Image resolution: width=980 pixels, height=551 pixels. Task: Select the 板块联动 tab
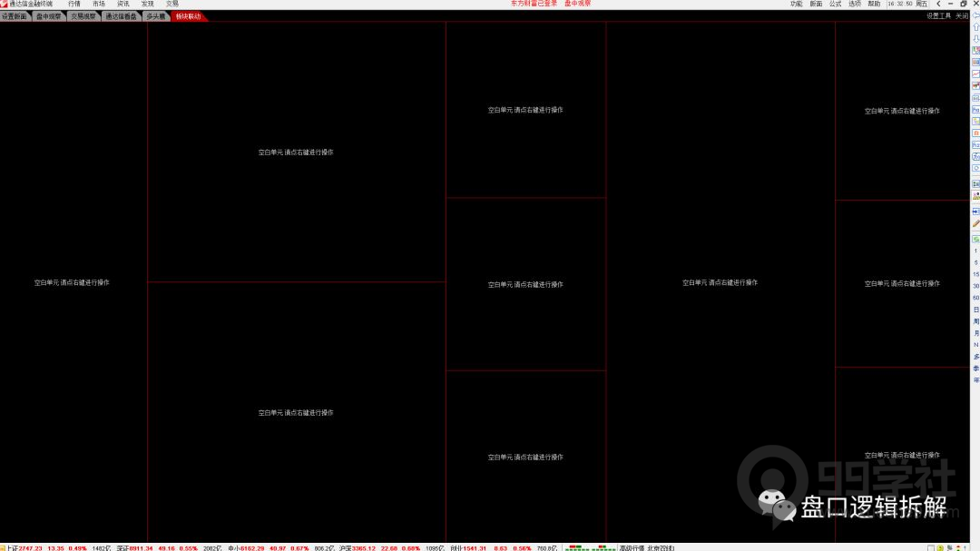coord(188,16)
